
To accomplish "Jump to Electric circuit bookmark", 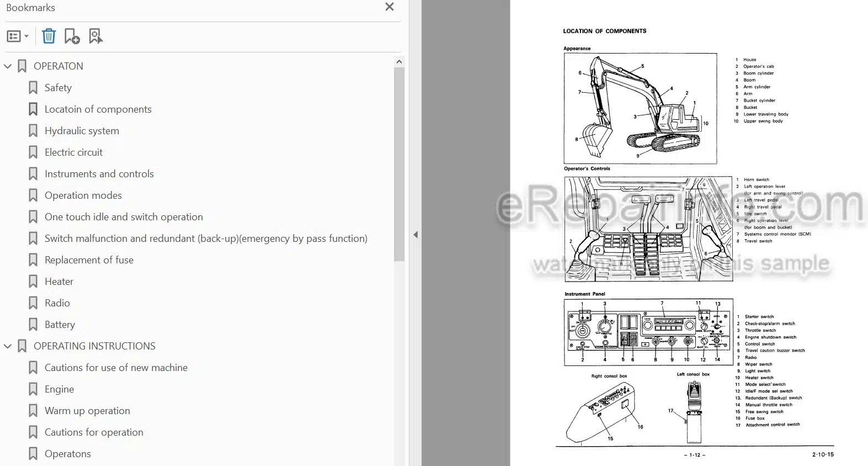I will point(73,152).
